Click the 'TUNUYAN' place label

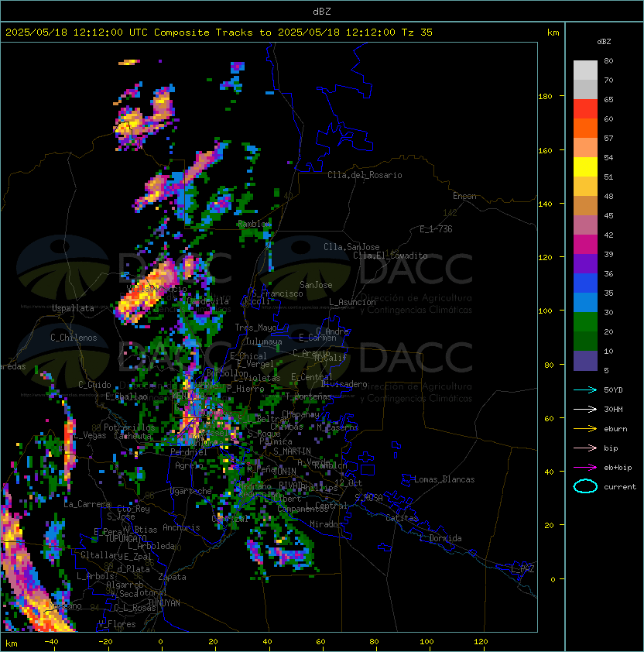pyautogui.click(x=164, y=603)
